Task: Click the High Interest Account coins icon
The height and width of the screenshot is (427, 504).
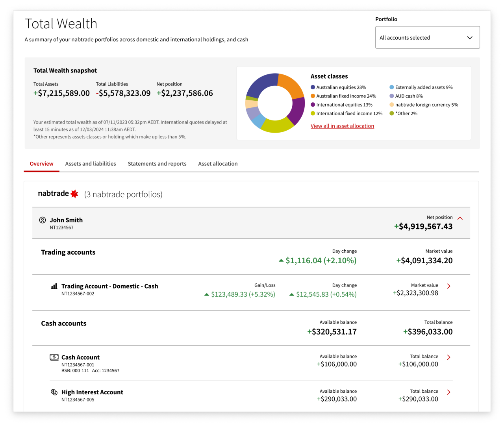Action: [54, 392]
